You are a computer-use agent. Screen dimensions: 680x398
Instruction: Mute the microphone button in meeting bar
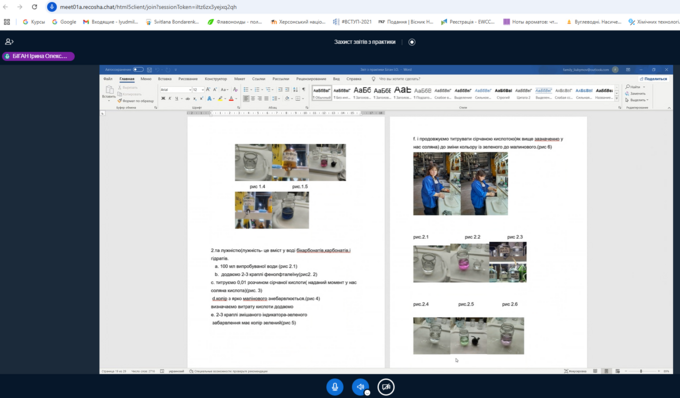335,387
